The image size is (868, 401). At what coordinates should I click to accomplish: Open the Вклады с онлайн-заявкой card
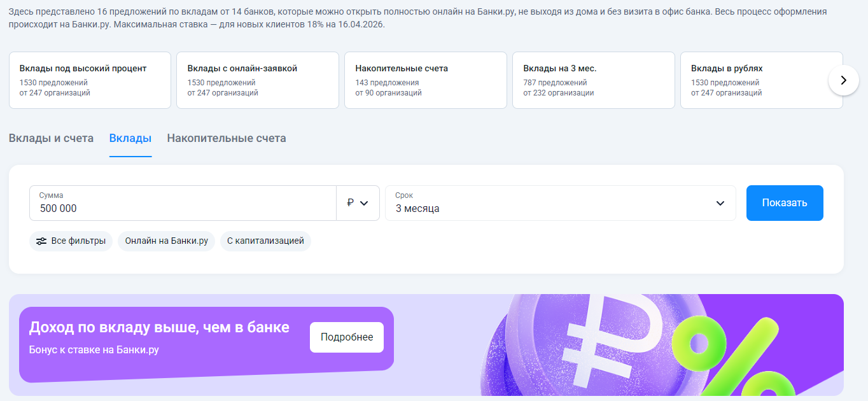[x=258, y=80]
